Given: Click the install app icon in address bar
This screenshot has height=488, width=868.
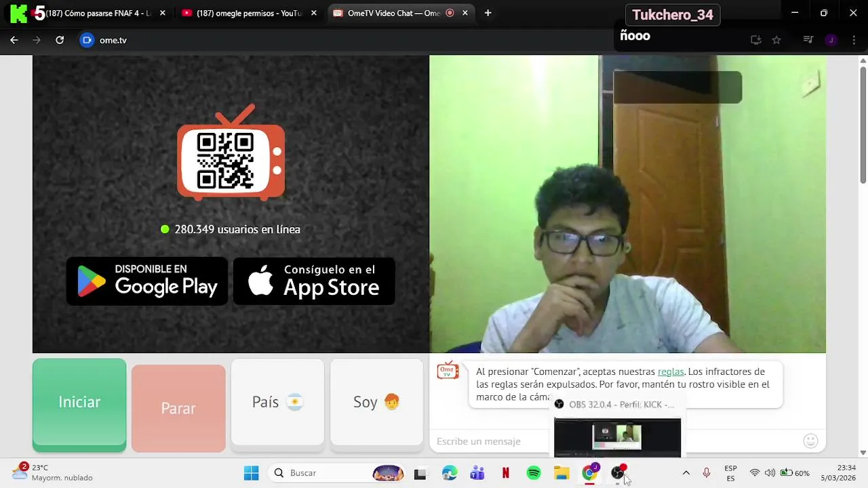Looking at the screenshot, I should click(756, 40).
